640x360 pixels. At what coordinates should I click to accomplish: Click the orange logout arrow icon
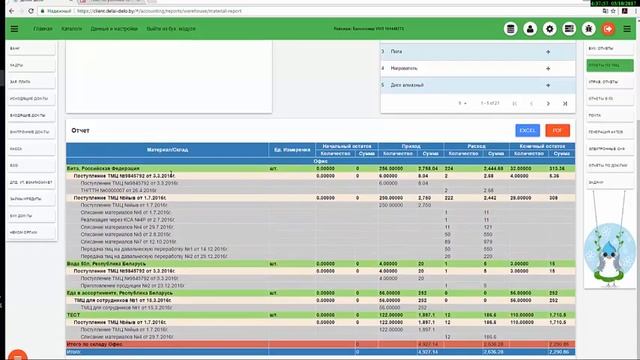608,29
